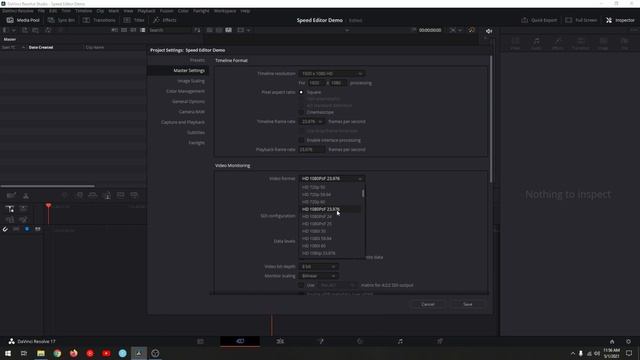Select the Capture and Playback tab
The width and height of the screenshot is (640, 360).
click(x=183, y=122)
